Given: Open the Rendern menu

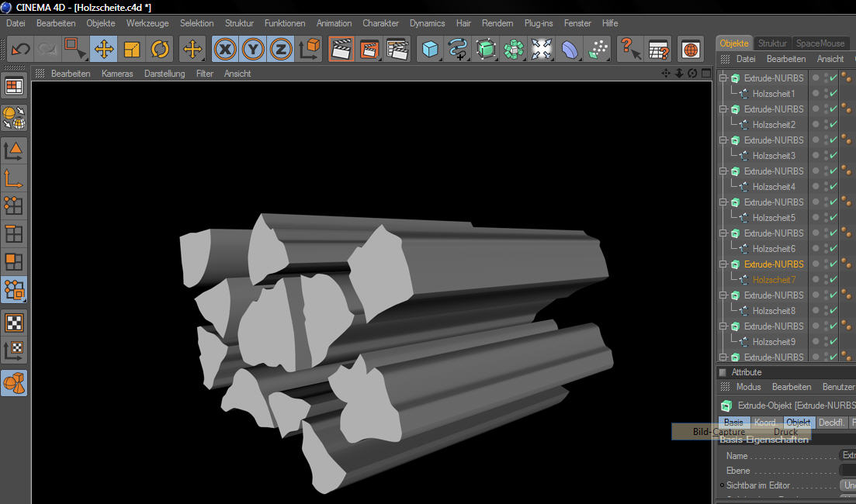Looking at the screenshot, I should point(497,23).
